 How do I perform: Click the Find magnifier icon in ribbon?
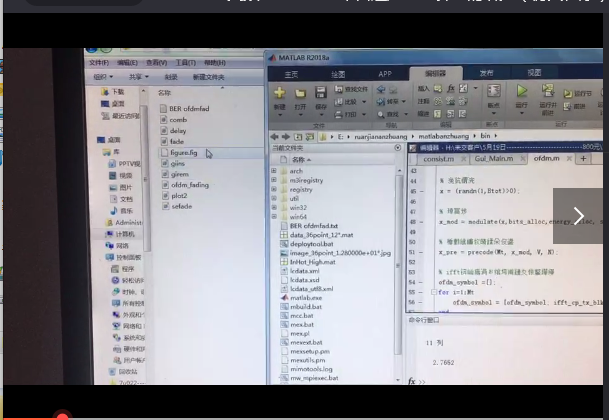click(381, 114)
